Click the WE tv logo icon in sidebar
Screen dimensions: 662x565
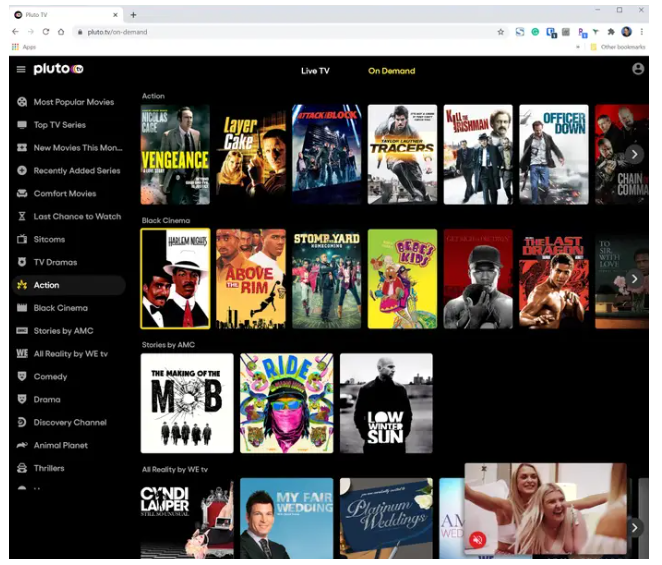(x=22, y=353)
